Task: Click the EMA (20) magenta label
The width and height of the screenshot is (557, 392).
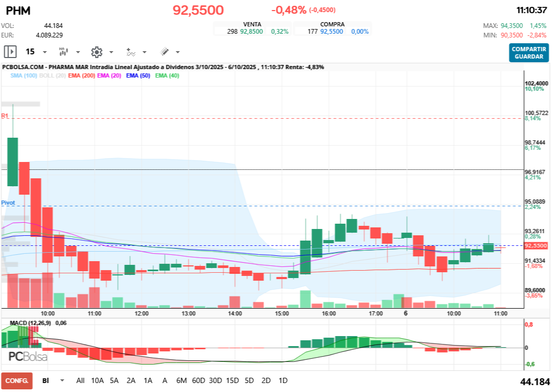Action: coord(110,76)
